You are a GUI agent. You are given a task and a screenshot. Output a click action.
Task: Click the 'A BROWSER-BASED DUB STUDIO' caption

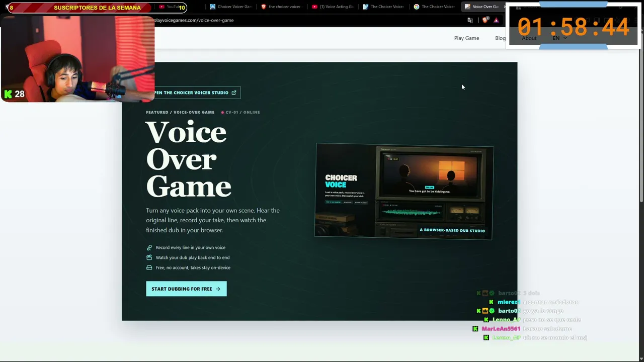(x=452, y=231)
